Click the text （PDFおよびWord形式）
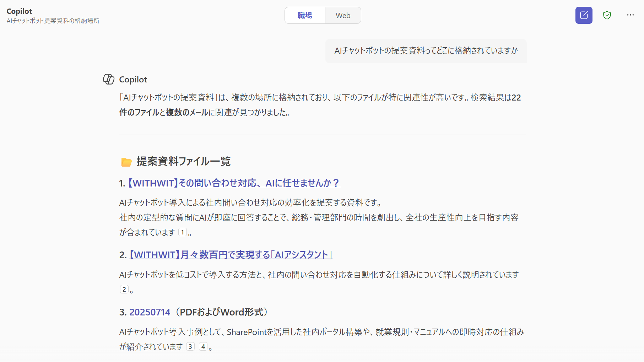This screenshot has height=362, width=644. pos(222,312)
